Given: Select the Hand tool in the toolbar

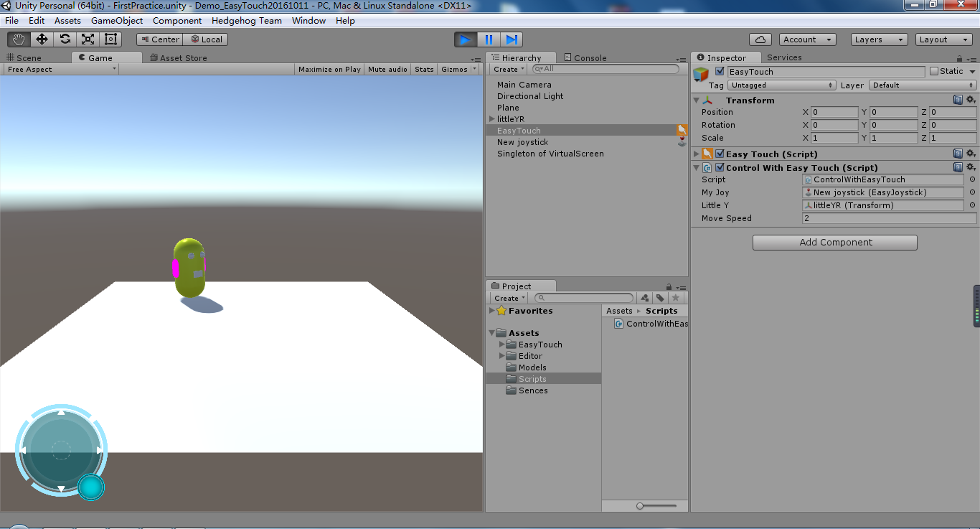Looking at the screenshot, I should (18, 39).
